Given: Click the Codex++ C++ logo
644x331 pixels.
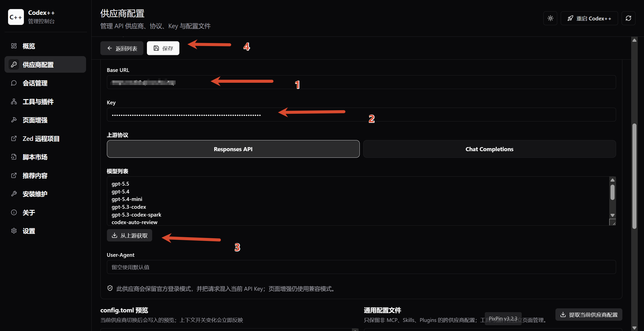Looking at the screenshot, I should coord(16,17).
